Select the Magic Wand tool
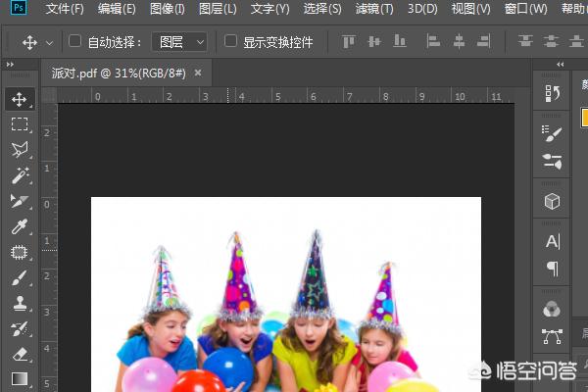 19,175
